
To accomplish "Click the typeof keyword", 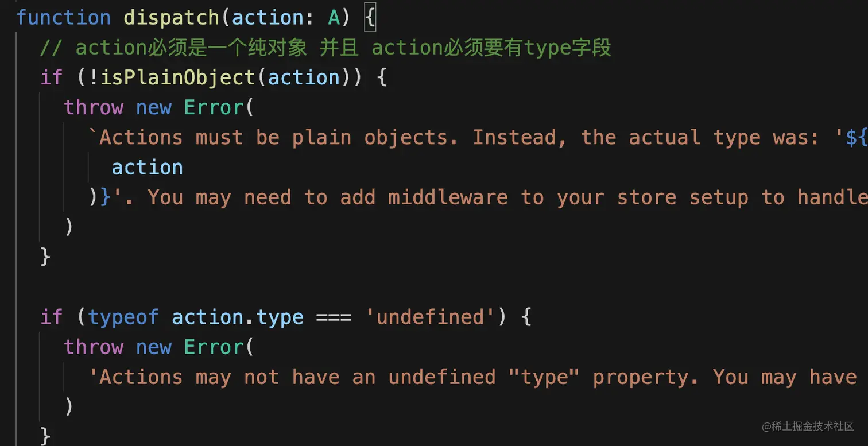I will (x=123, y=317).
